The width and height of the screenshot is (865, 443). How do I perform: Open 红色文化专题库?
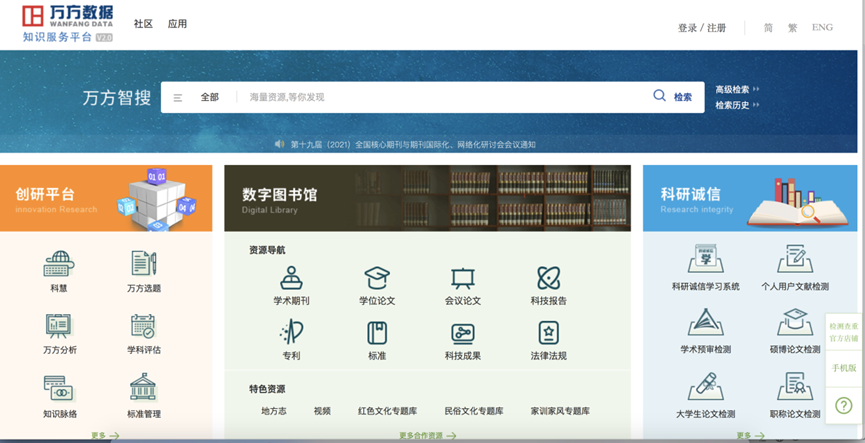coord(387,411)
